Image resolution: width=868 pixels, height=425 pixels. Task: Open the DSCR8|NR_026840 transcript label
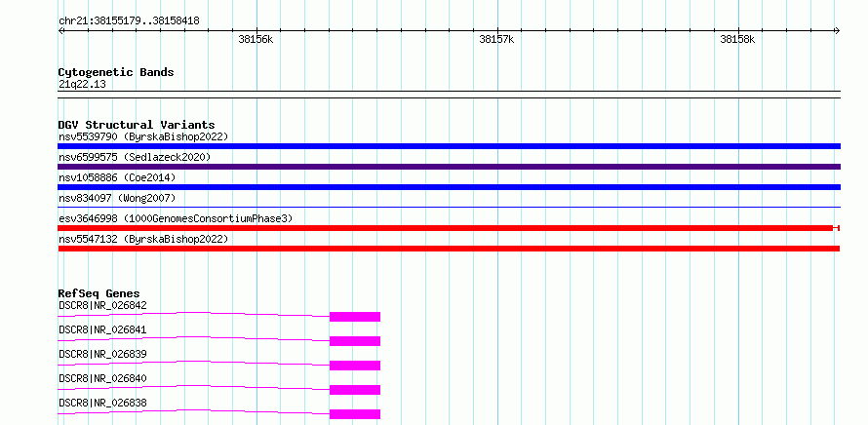point(102,378)
